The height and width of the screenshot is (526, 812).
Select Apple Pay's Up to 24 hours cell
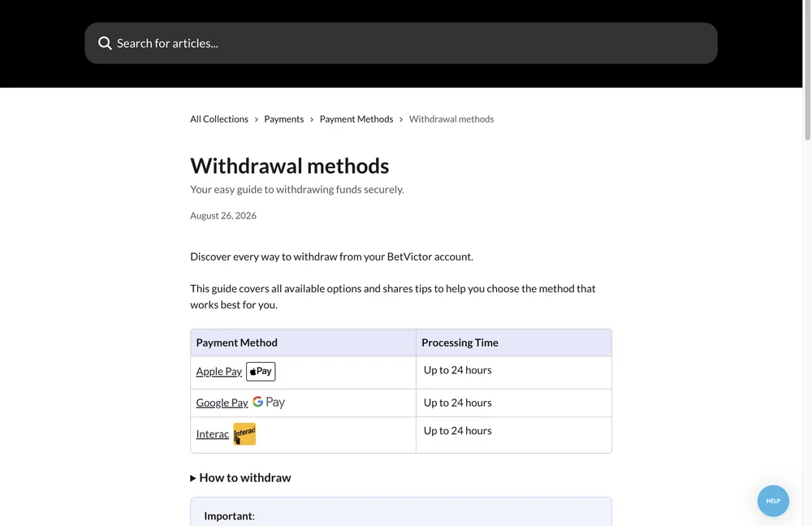point(514,373)
